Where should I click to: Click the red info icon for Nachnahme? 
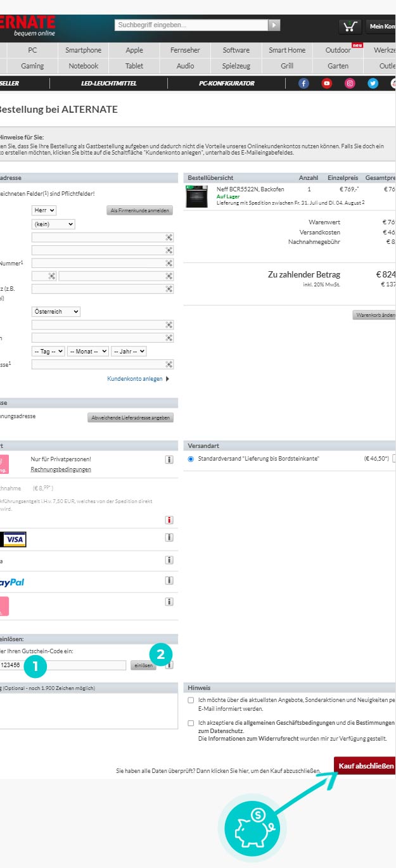point(169,520)
